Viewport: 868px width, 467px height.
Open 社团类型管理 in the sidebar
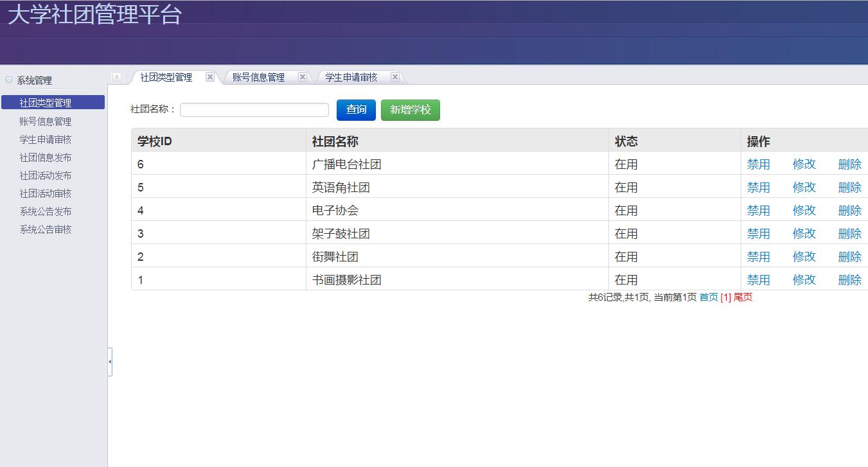click(53, 103)
